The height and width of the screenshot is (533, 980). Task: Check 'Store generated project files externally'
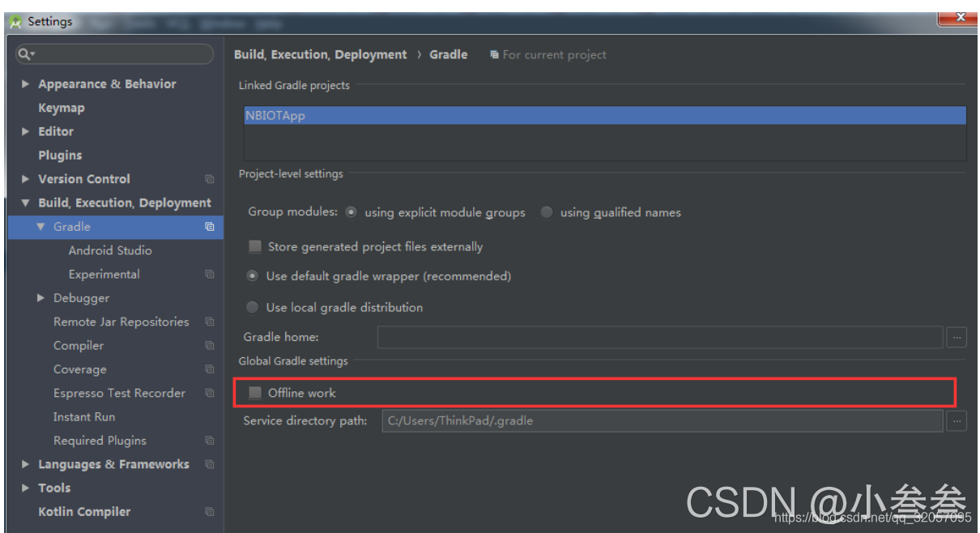click(x=255, y=246)
